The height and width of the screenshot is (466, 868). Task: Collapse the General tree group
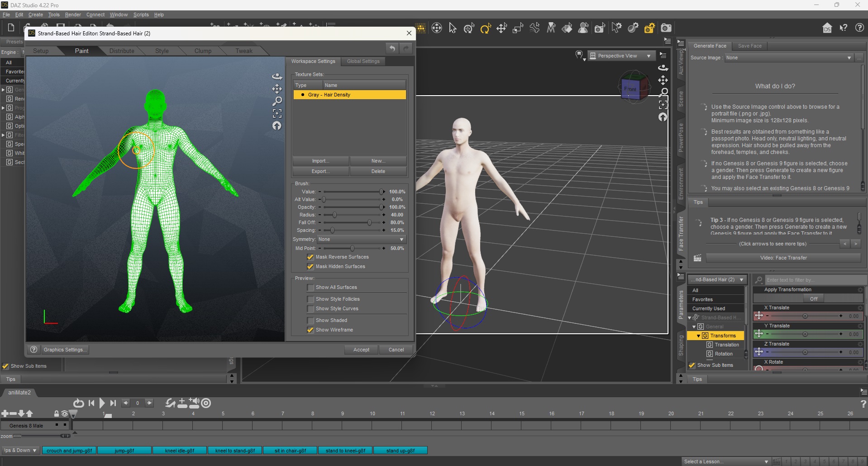(x=694, y=327)
